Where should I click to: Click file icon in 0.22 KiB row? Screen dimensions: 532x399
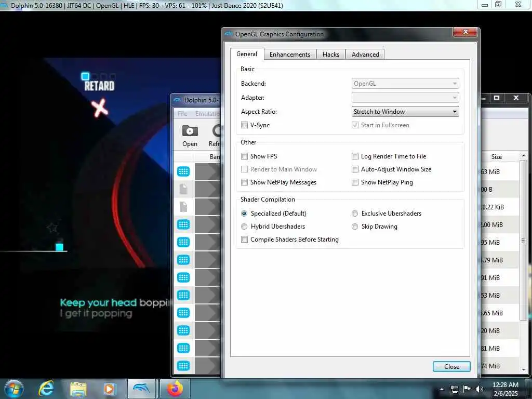183,207
